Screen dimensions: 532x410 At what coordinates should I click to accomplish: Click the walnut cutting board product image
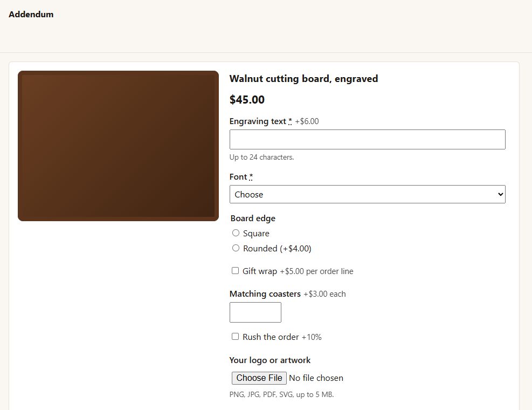[x=118, y=146]
